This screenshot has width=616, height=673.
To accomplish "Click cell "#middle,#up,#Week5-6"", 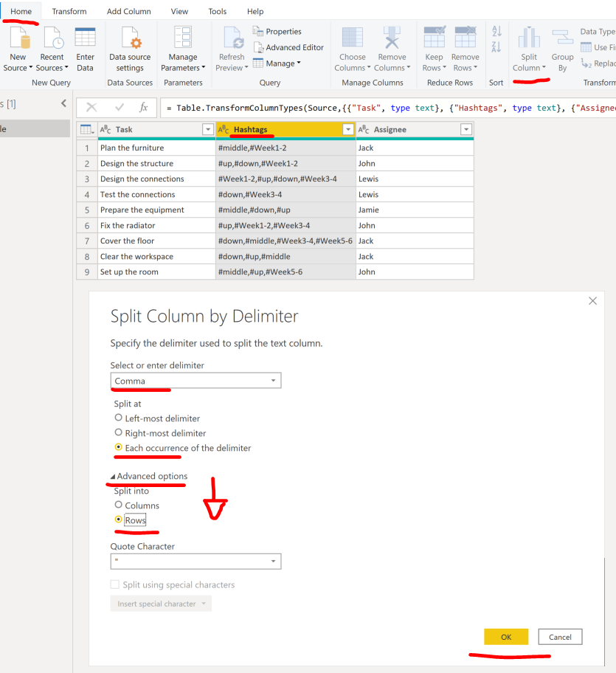I will [285, 272].
